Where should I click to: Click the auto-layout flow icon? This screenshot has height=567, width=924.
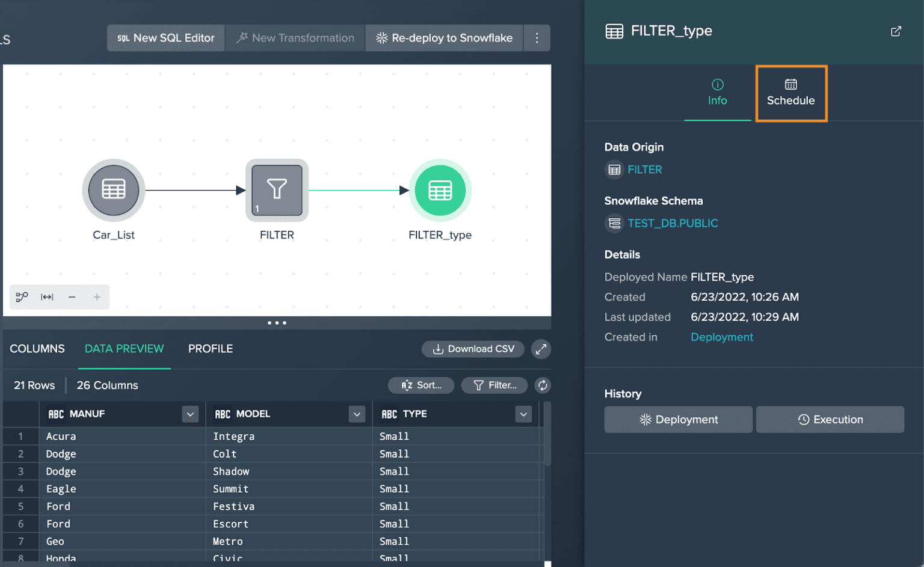22,296
